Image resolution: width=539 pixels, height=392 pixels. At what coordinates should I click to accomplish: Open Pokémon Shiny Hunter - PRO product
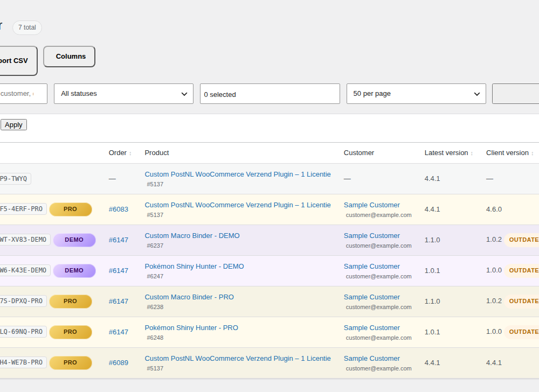point(191,328)
